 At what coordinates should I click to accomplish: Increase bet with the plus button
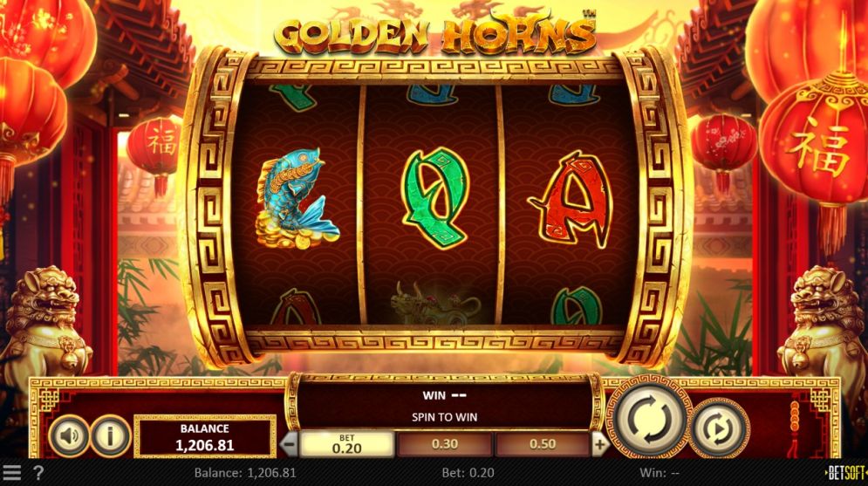(x=599, y=444)
